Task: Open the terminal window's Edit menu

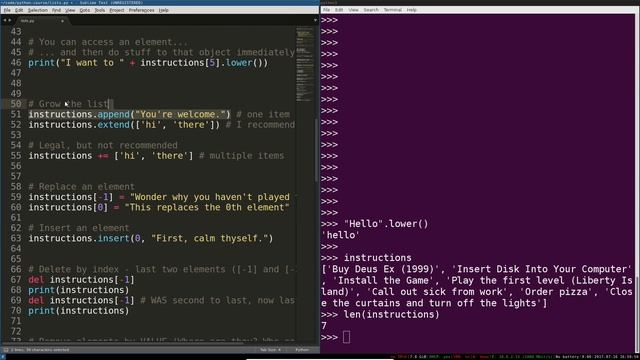Action: click(339, 10)
